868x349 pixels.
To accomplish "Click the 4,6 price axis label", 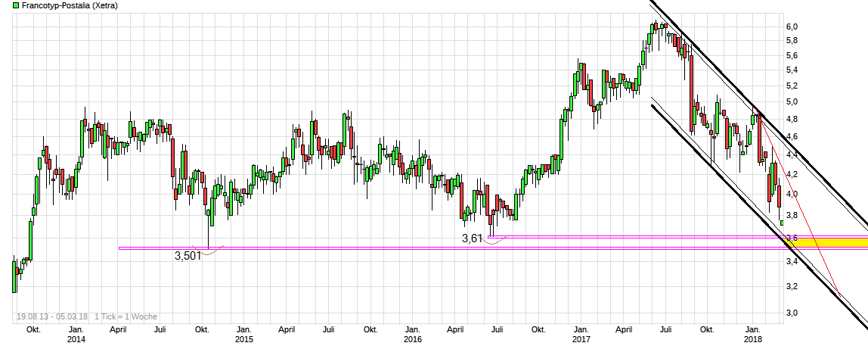I will pos(792,136).
